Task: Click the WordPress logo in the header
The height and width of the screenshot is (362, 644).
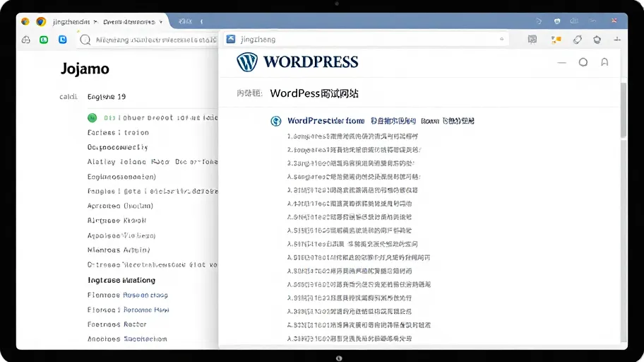Action: pos(297,62)
